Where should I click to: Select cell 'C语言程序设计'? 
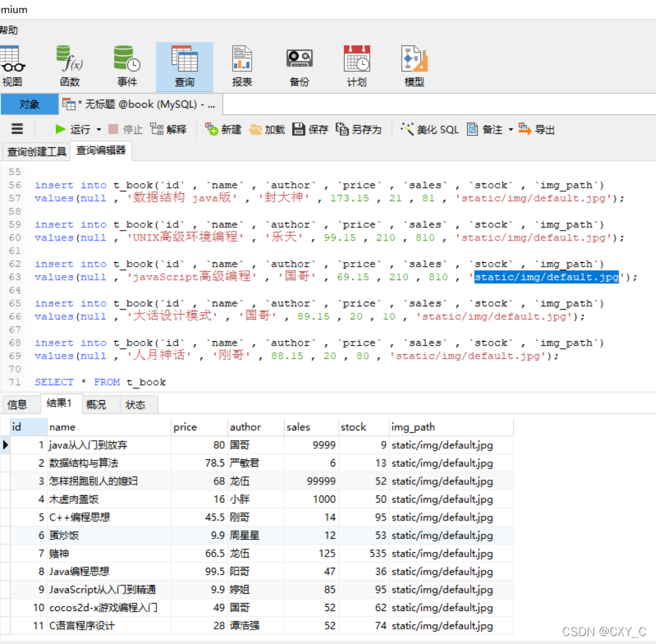tap(109, 626)
